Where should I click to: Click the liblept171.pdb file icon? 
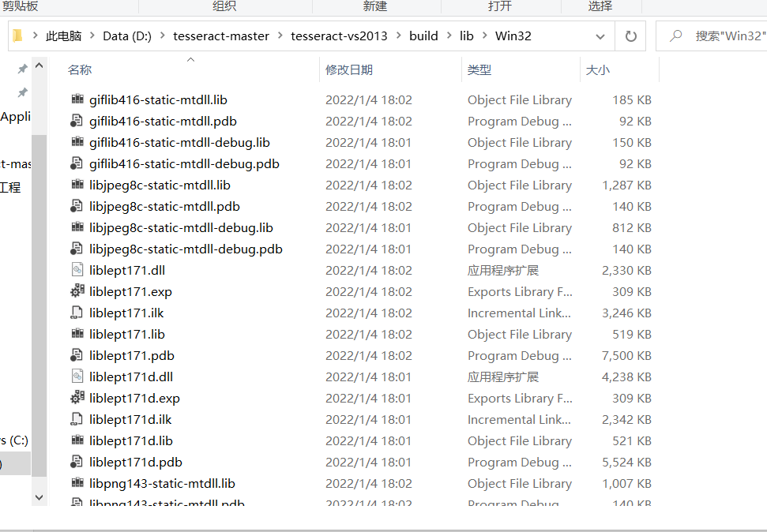click(x=77, y=356)
